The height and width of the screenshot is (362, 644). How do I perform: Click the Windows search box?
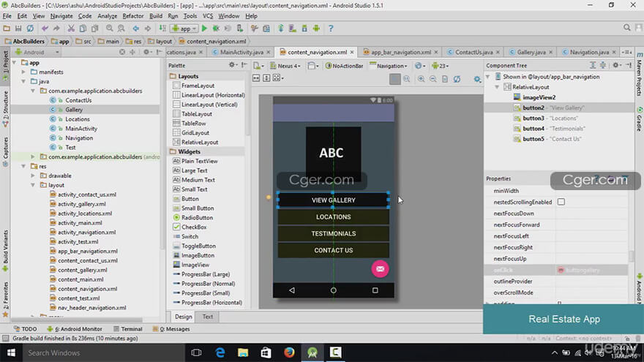coord(102,352)
